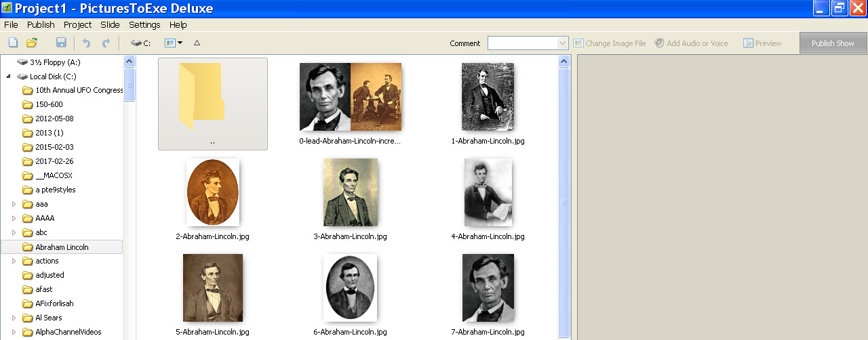Select the 'Abraham Lincoln' folder in the tree
Image resolution: width=868 pixels, height=340 pixels.
point(62,247)
